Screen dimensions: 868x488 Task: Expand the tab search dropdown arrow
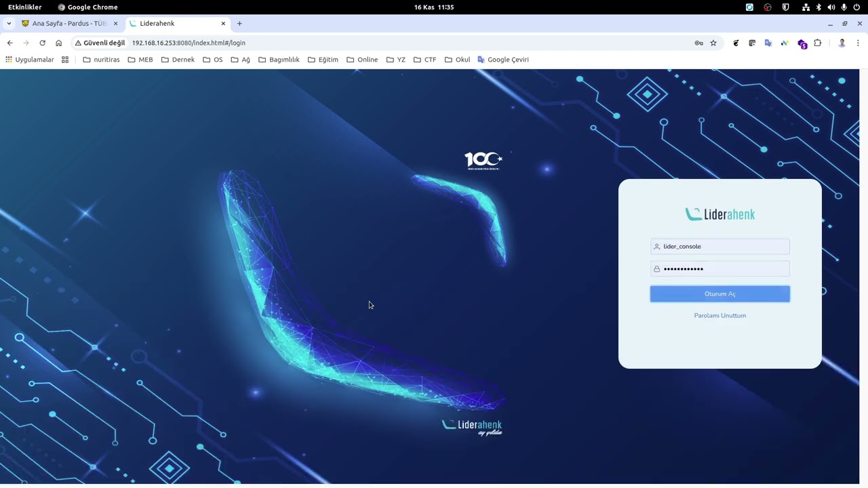[9, 23]
